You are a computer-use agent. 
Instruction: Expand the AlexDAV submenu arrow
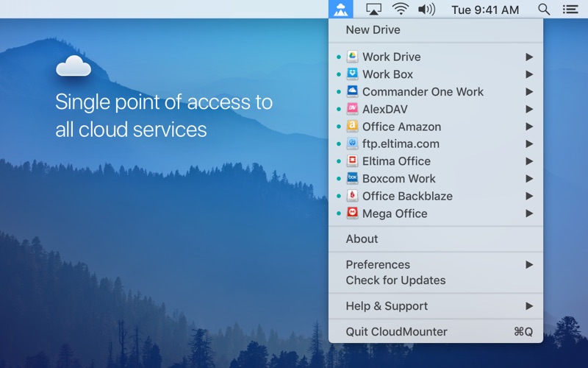coord(529,109)
